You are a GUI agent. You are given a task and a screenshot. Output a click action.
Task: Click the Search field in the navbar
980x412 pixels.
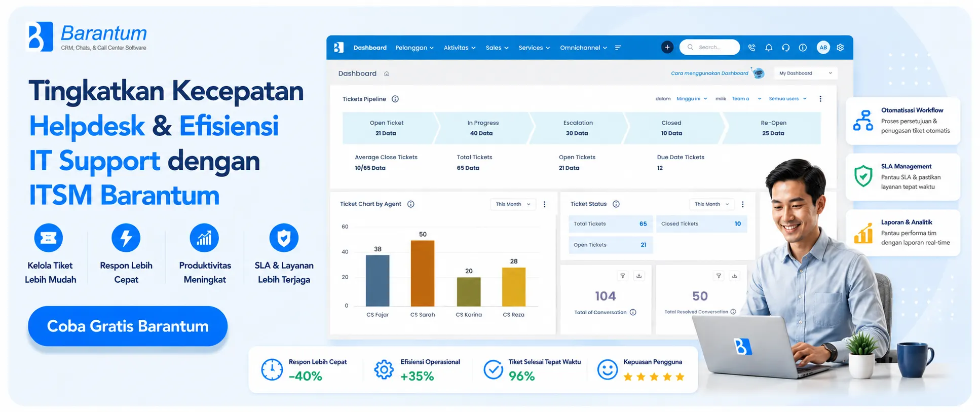click(x=709, y=47)
